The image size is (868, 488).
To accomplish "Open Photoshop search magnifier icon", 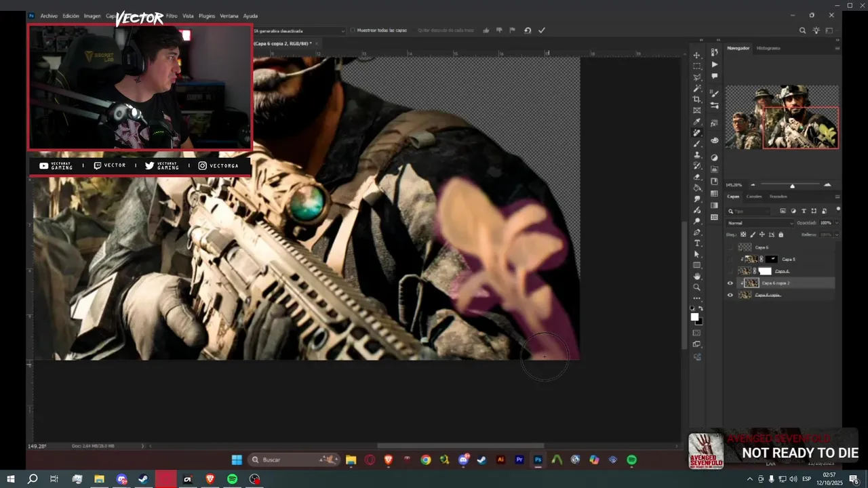I will click(803, 30).
